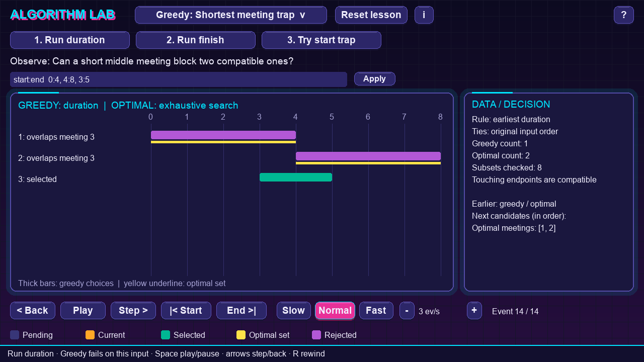Image resolution: width=644 pixels, height=362 pixels.
Task: Click the Pending legend swatch
Action: 15,335
